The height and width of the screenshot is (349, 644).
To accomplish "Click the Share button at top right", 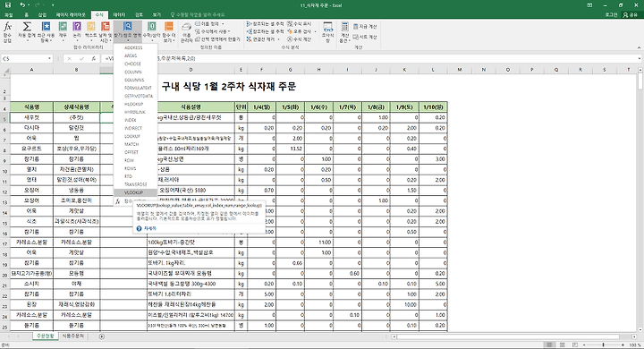I will pos(631,15).
